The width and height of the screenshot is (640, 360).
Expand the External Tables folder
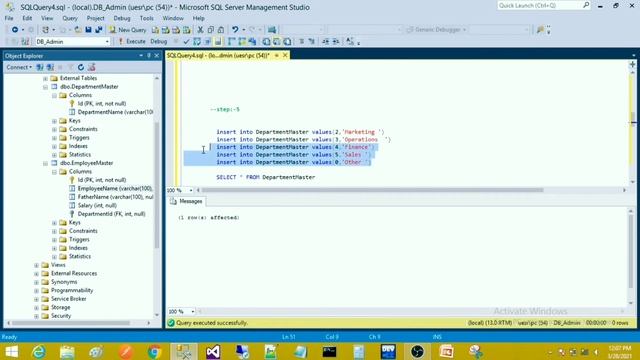[45, 78]
